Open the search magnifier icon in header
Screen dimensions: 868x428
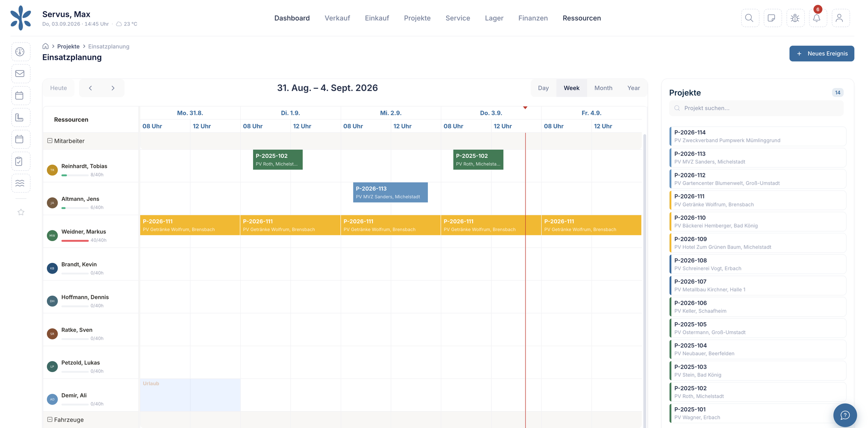coord(750,18)
